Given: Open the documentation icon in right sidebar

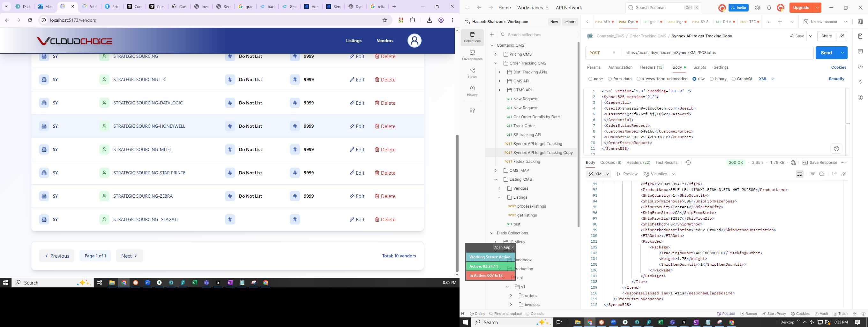Looking at the screenshot, I should click(860, 36).
